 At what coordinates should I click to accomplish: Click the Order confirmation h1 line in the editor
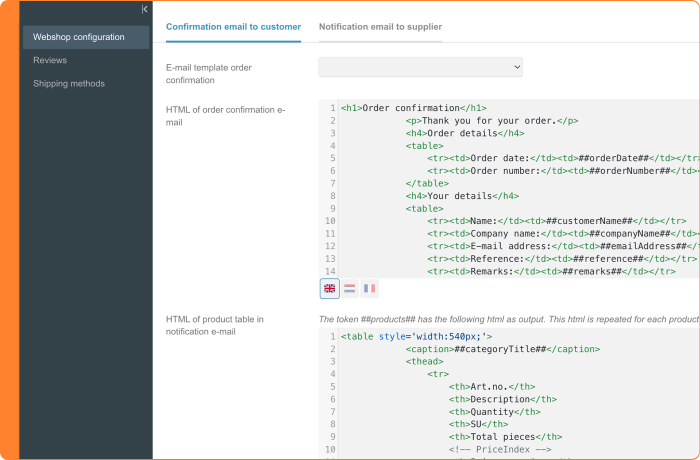click(x=413, y=108)
